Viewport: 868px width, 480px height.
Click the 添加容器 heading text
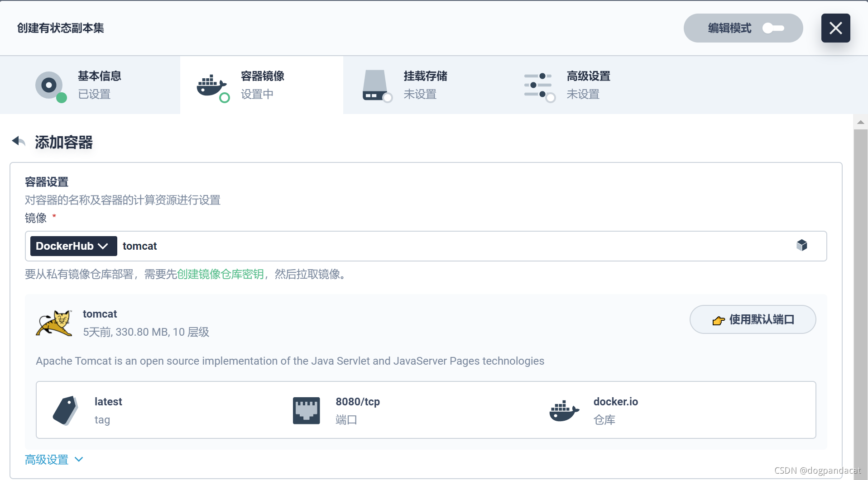(64, 142)
